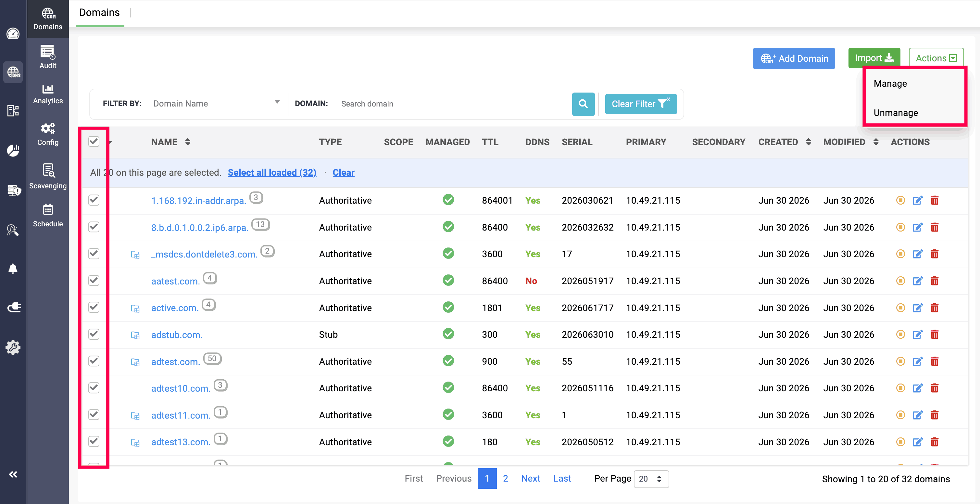Go to Next page of domains
Viewport: 980px width, 504px height.
pyautogui.click(x=530, y=479)
